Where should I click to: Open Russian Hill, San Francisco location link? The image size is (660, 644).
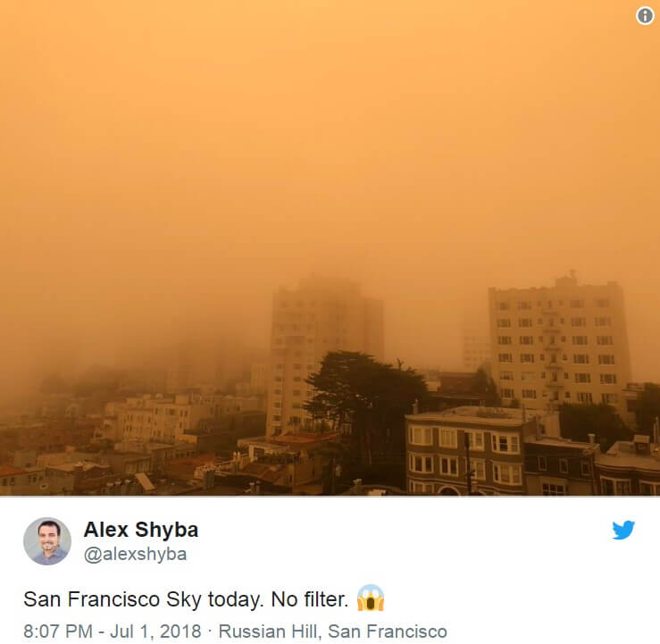(x=332, y=631)
